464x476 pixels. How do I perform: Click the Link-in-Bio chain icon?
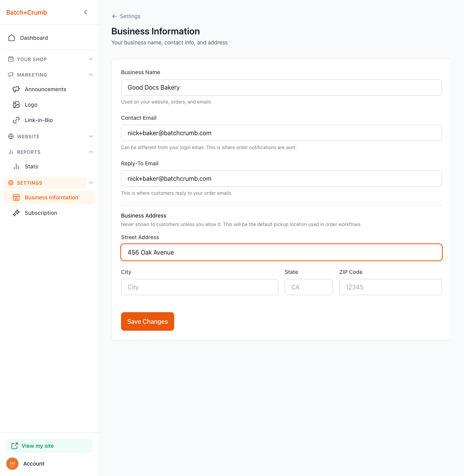(x=16, y=120)
